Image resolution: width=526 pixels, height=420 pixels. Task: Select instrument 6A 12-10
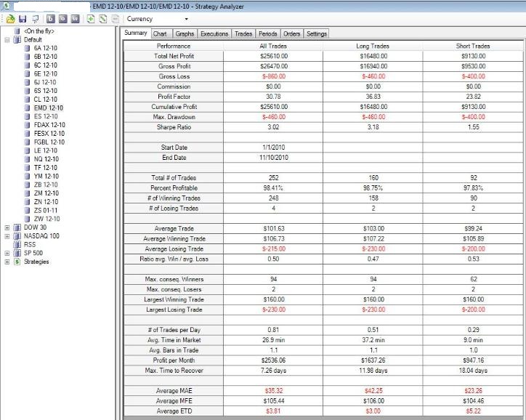pos(46,48)
